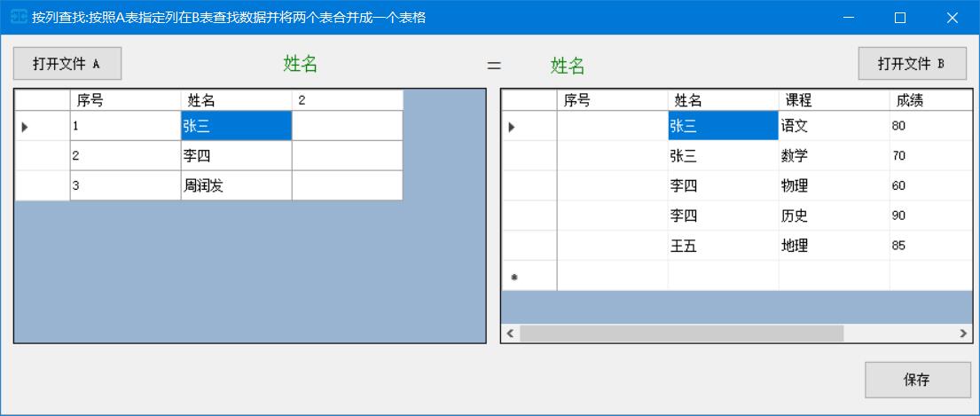980x416 pixels.
Task: Click the app icon in title bar
Action: 18,17
